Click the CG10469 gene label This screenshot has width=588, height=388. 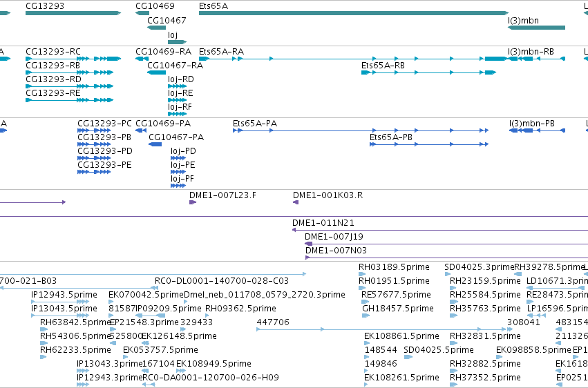pos(155,6)
